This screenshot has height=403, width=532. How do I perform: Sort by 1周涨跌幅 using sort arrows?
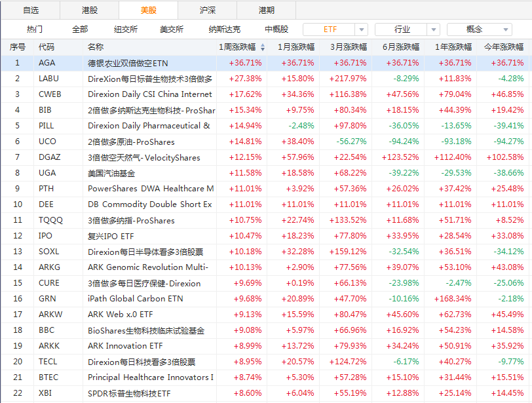pyautogui.click(x=263, y=47)
